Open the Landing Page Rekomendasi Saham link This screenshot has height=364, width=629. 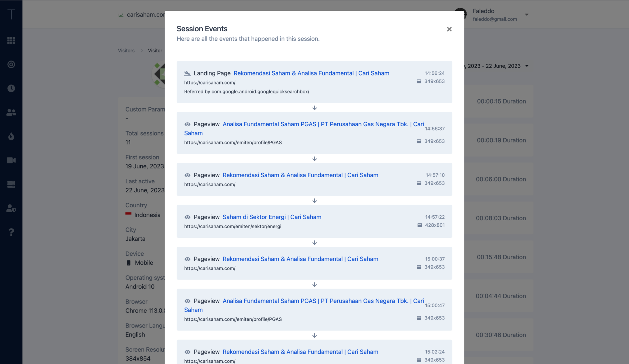pyautogui.click(x=311, y=73)
